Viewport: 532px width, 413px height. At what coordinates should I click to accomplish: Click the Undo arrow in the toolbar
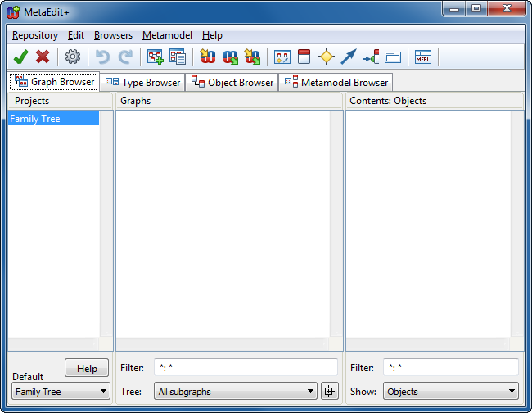[103, 57]
